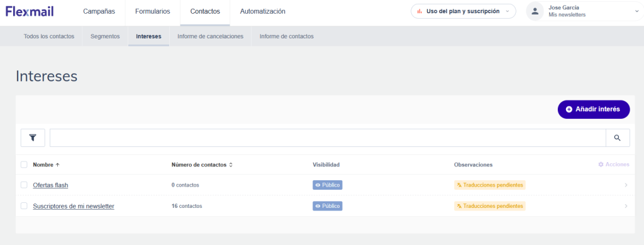Image resolution: width=644 pixels, height=245 pixels.
Task: Click the sort arrow next to Nombre
Action: coord(57,165)
